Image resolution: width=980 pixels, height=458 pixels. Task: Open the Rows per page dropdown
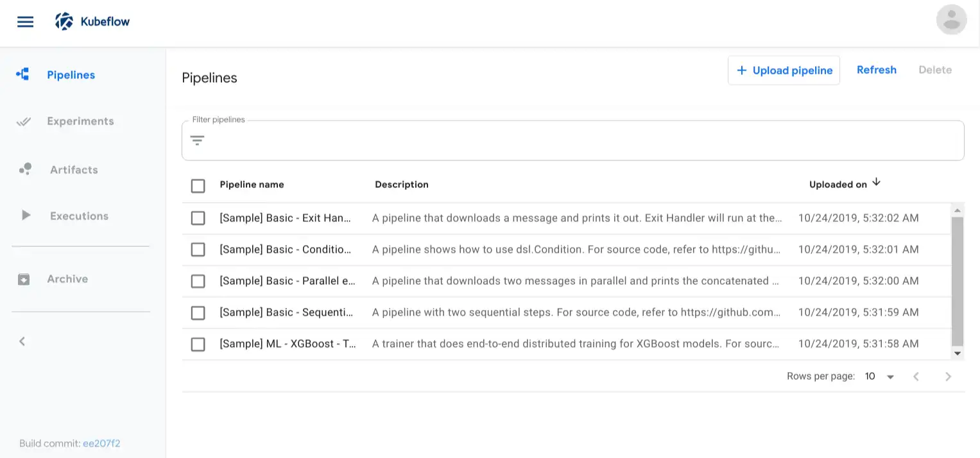pos(879,377)
